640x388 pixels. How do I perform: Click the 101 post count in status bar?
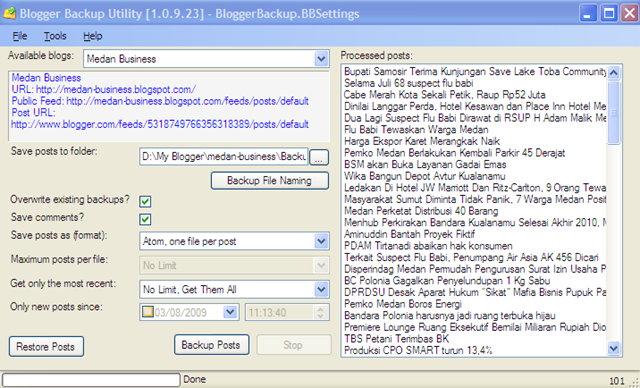(x=617, y=381)
